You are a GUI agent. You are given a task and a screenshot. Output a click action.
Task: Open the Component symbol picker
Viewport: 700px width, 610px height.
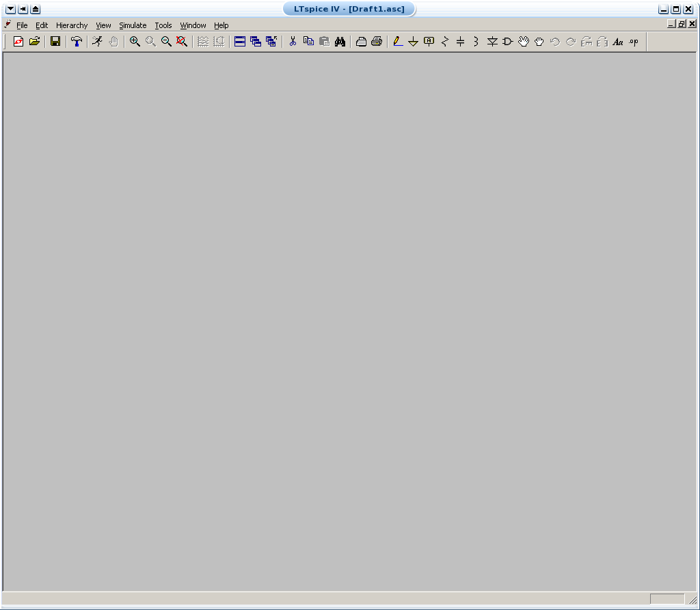click(x=507, y=41)
